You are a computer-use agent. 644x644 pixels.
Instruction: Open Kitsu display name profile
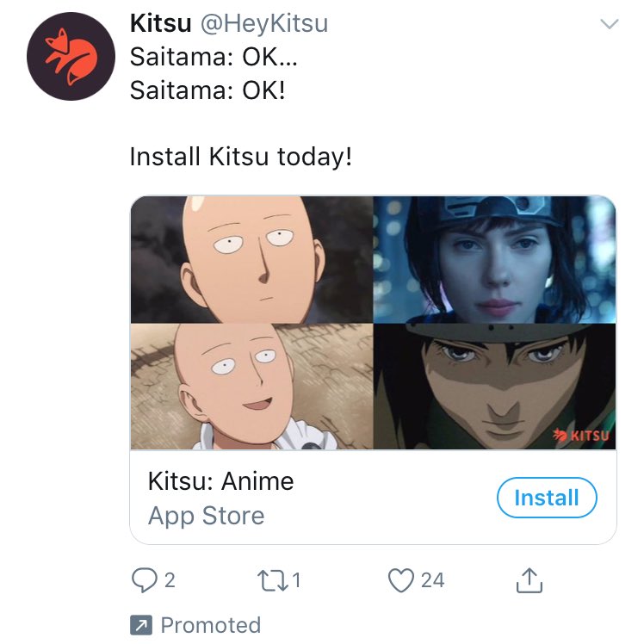(161, 23)
